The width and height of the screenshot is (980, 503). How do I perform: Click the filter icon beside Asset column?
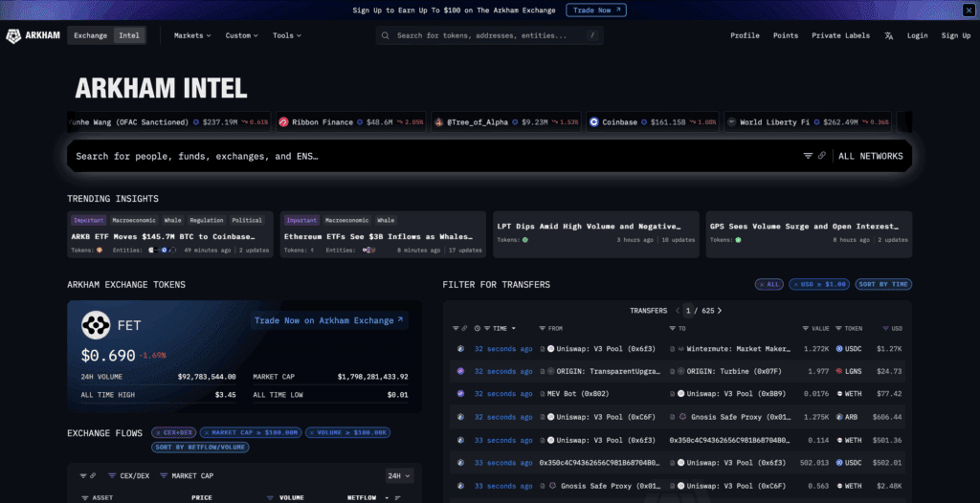(85, 498)
